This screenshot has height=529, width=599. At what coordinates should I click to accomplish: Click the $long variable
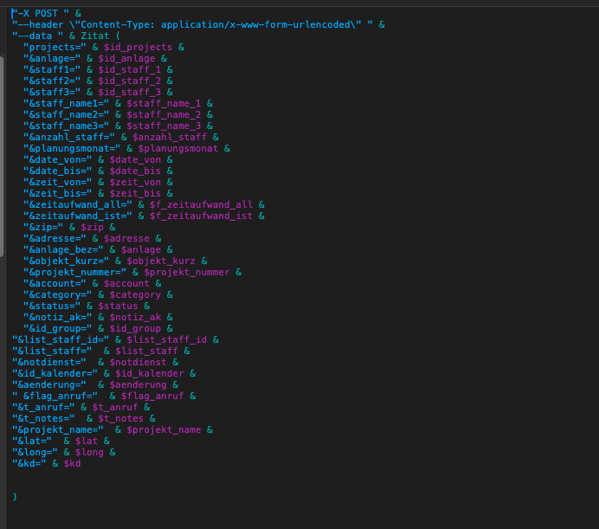(89, 453)
